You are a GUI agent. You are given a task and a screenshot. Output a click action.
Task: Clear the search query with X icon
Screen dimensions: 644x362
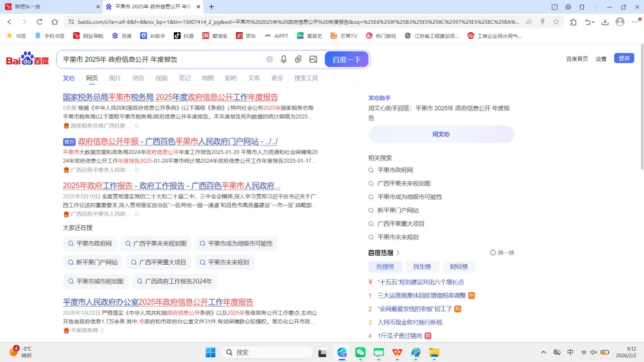270,59
